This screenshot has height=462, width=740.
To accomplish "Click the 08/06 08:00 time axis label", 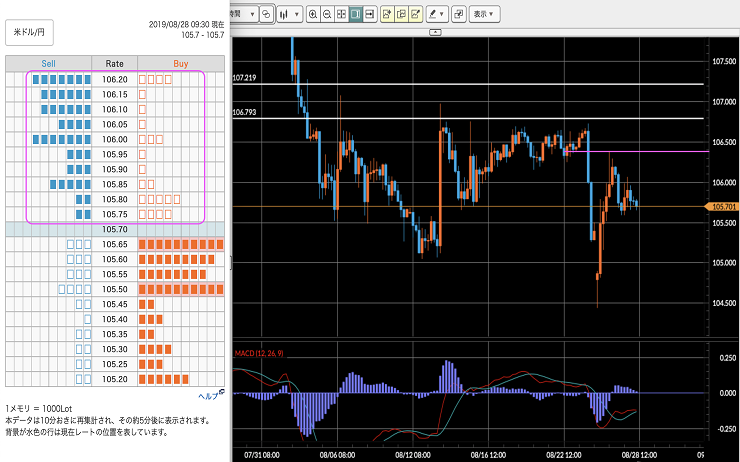I will (337, 455).
